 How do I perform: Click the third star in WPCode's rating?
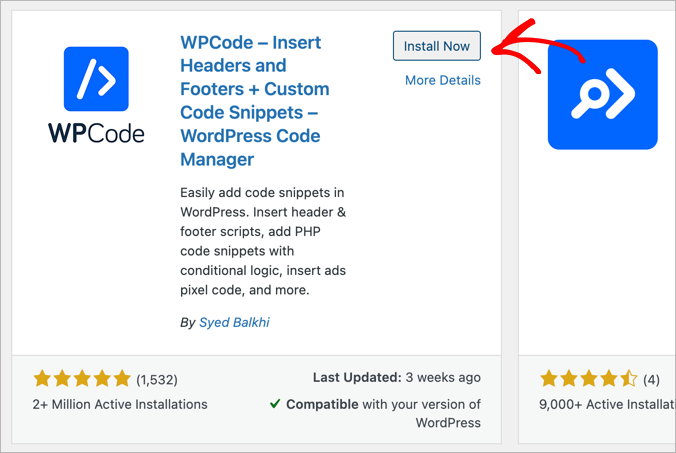pos(82,378)
